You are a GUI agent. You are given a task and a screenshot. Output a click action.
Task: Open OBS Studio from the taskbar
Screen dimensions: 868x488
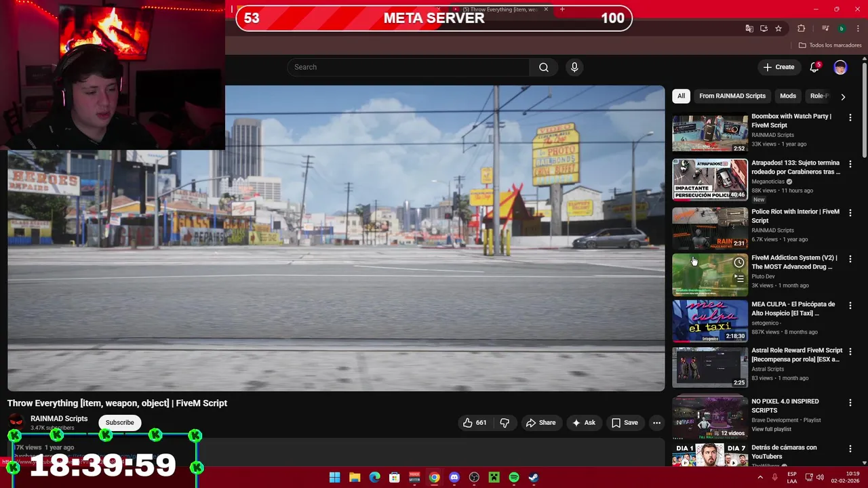474,478
